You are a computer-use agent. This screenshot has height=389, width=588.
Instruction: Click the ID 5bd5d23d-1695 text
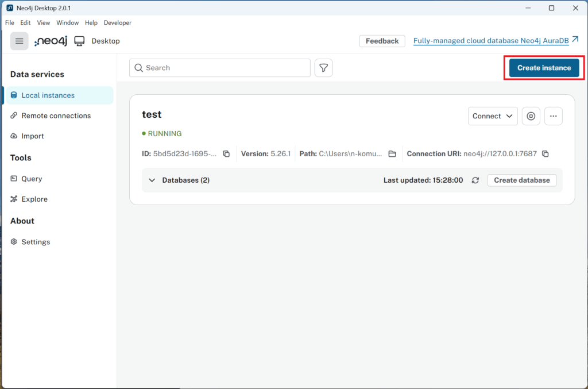pos(179,154)
